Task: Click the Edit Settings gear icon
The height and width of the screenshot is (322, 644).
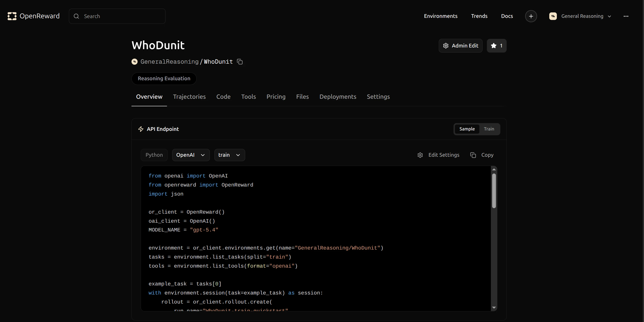Action: (420, 155)
